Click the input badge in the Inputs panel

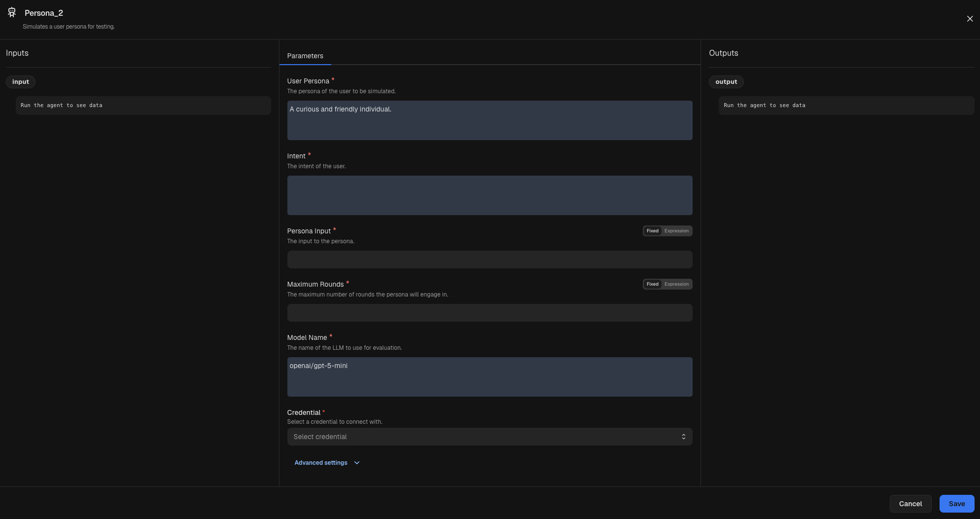pos(20,81)
